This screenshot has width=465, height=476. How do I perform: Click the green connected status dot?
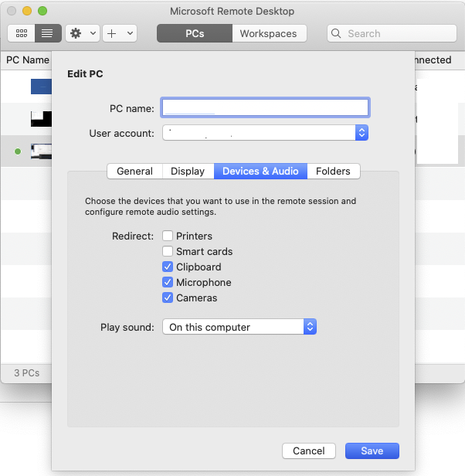point(18,151)
